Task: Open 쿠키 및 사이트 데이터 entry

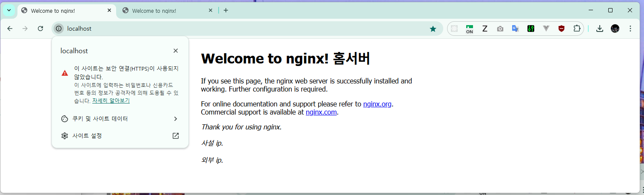Action: [x=120, y=119]
